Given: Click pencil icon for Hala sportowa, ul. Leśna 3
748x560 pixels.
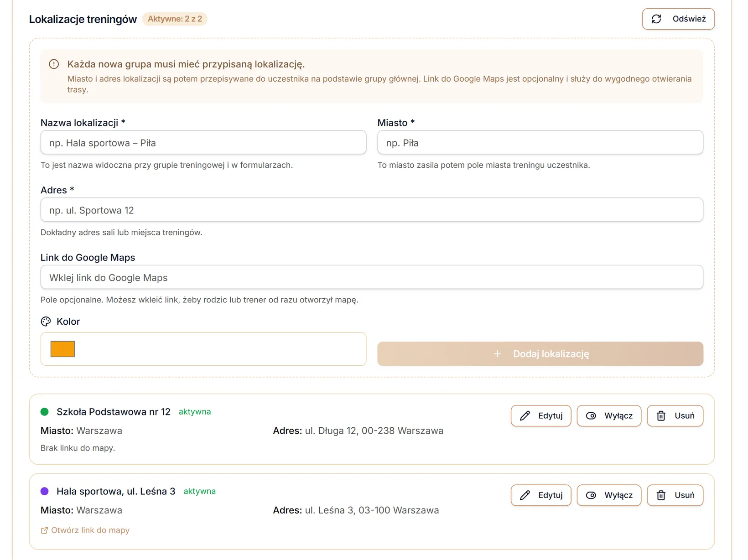Looking at the screenshot, I should [x=525, y=495].
